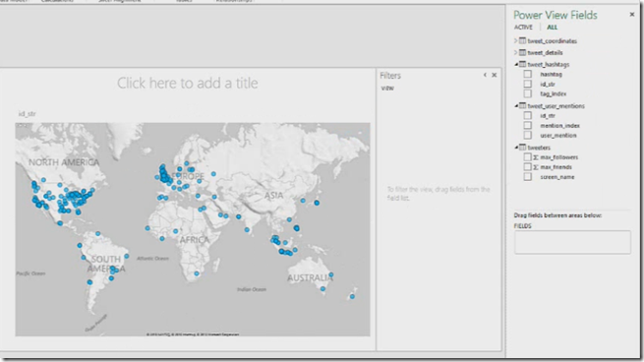Click 'Click here to add a title'

[188, 83]
